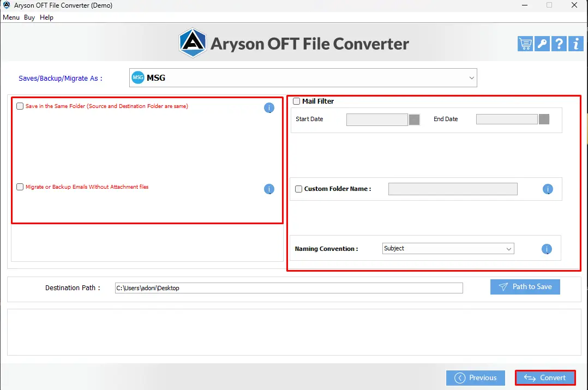The width and height of the screenshot is (588, 390).
Task: Click the Destination Path field
Action: [289, 288]
